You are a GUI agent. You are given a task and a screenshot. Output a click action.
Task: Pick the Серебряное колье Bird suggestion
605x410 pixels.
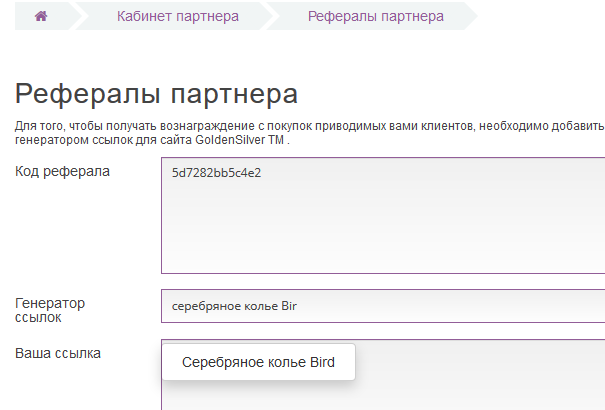click(258, 362)
